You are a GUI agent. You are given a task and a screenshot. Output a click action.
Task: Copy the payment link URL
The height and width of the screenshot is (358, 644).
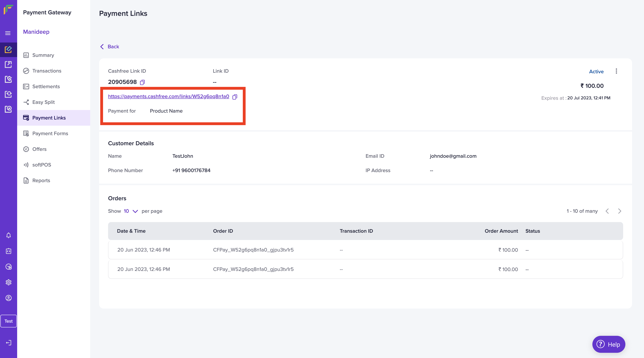[x=234, y=97]
